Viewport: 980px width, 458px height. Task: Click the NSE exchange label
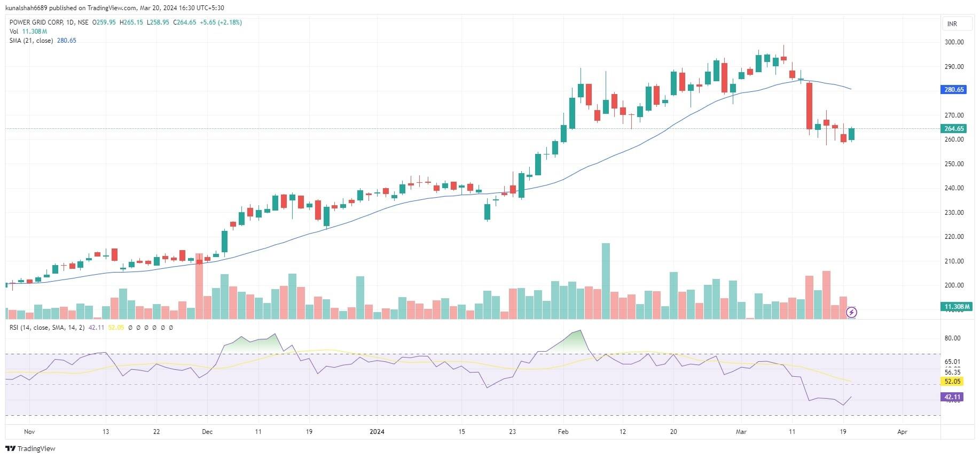83,22
